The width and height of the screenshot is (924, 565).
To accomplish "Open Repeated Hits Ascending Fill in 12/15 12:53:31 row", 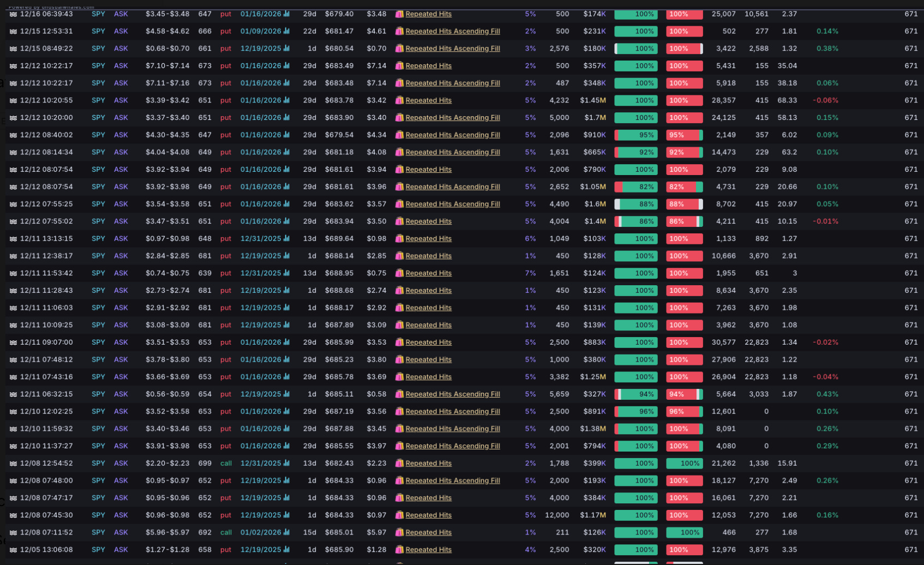I will [x=452, y=31].
